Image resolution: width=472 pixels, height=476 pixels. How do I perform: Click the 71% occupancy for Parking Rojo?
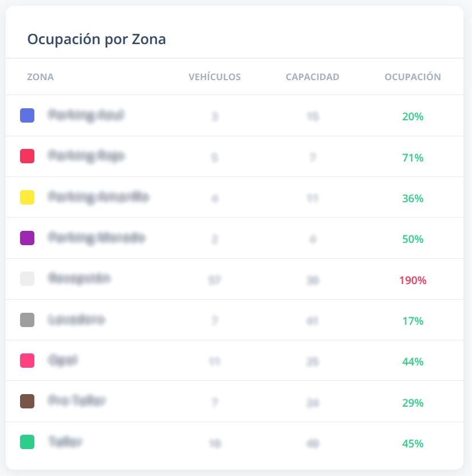tap(412, 157)
